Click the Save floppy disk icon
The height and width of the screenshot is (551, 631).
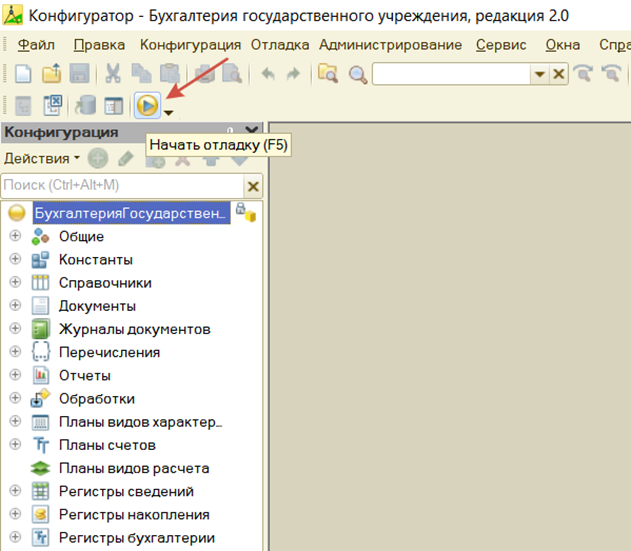[79, 74]
